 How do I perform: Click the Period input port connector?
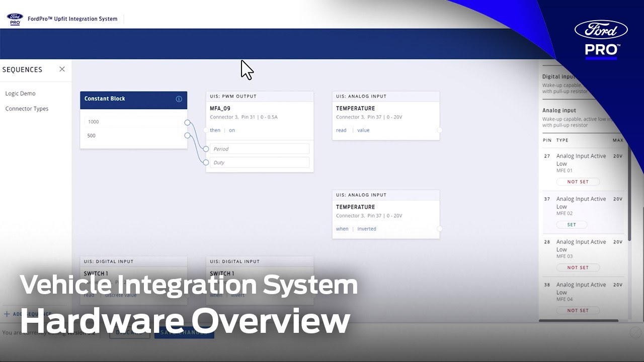[x=206, y=149]
